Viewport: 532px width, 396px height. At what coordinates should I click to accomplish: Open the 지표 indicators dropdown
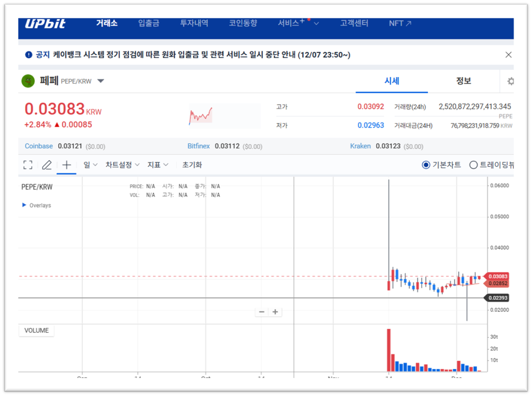[157, 165]
